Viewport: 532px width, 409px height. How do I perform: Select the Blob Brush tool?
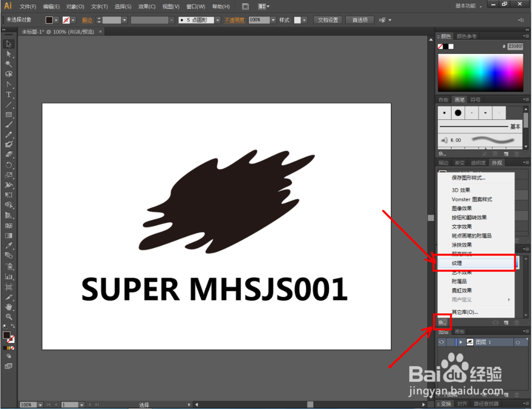9,144
